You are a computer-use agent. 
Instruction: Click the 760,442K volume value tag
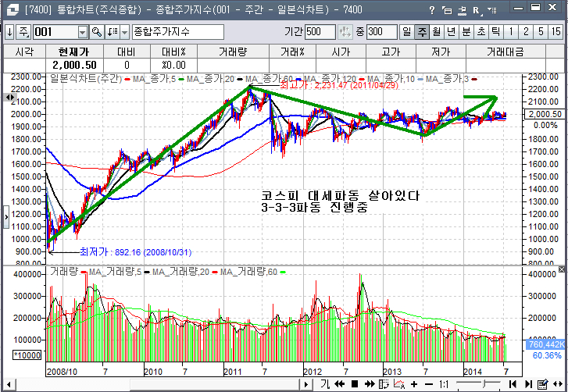[x=546, y=344]
